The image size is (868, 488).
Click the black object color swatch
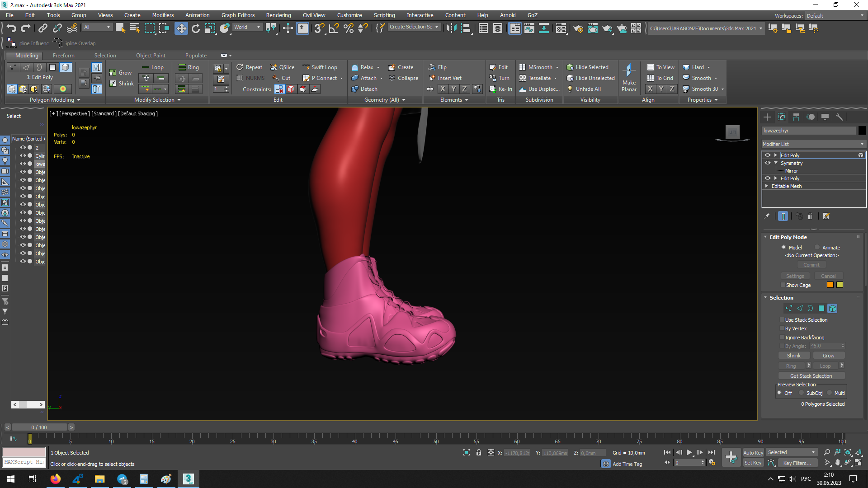(x=862, y=131)
